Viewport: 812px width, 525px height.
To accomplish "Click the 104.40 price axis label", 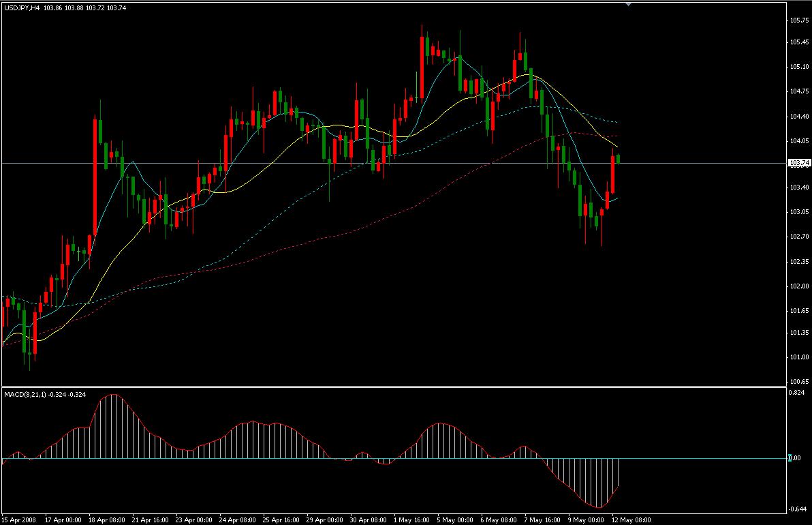I will tap(799, 117).
